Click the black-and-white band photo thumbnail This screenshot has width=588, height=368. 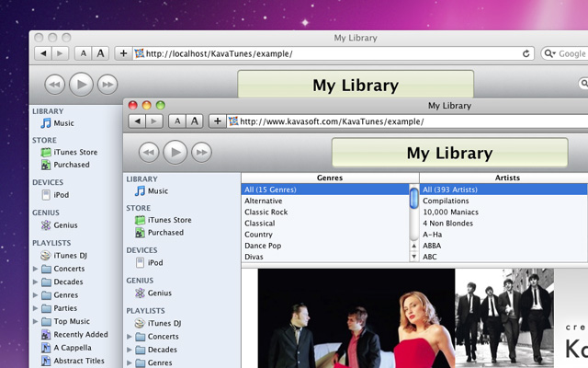coord(504,318)
